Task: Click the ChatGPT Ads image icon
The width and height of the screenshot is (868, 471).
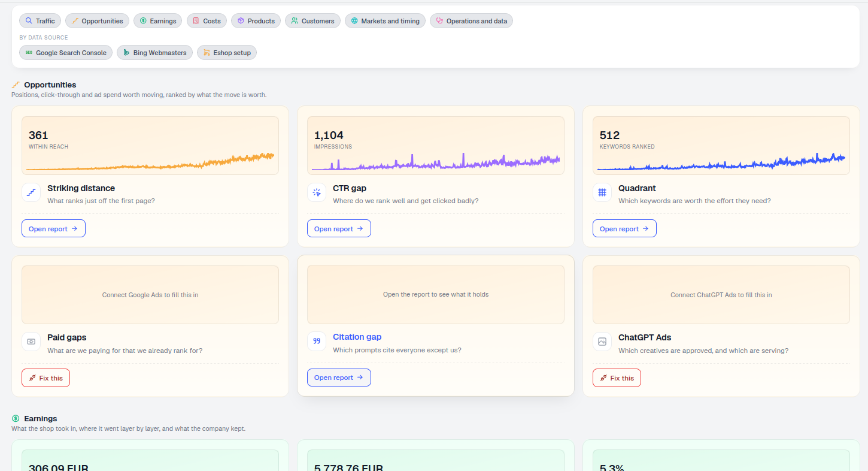Action: 602,342
